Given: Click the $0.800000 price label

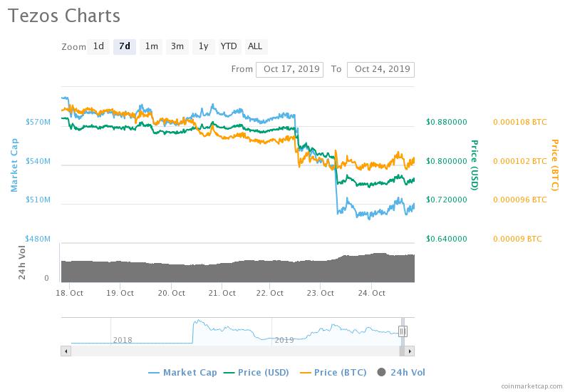Looking at the screenshot, I should (x=447, y=161).
